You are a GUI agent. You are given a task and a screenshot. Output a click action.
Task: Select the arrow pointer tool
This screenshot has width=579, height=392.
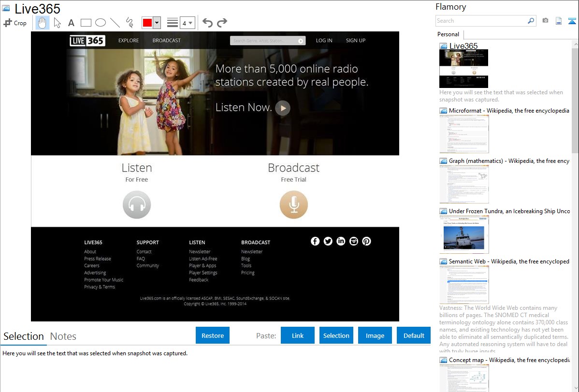point(57,23)
